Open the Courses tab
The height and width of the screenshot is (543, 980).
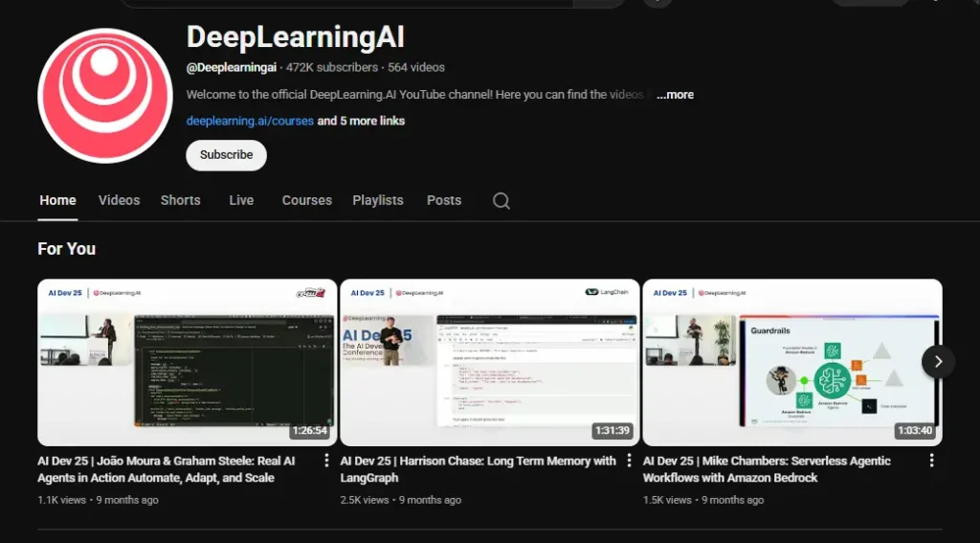307,201
